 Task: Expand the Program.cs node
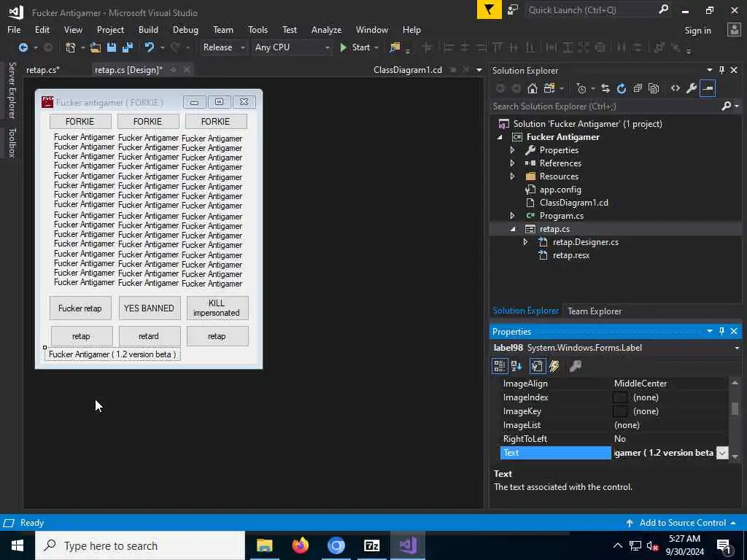click(513, 216)
